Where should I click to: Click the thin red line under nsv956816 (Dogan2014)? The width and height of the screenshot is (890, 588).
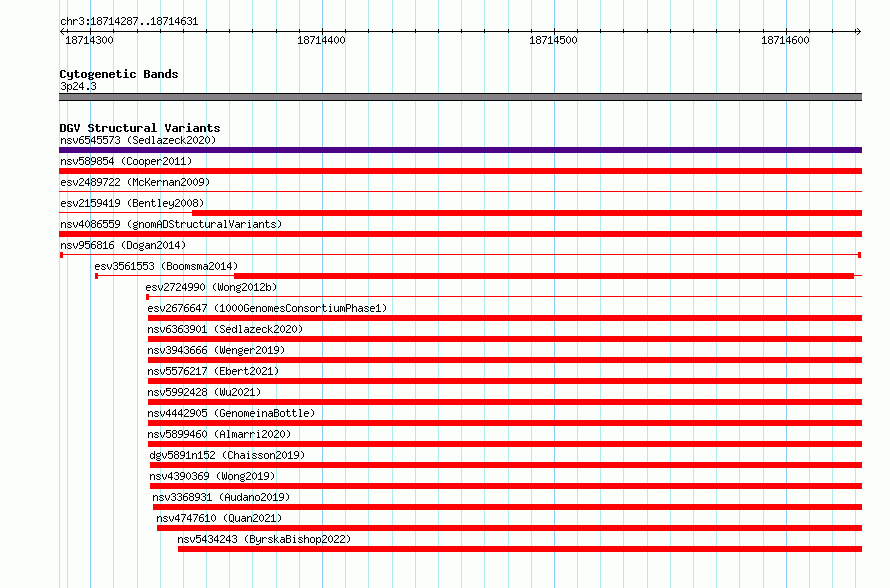(x=460, y=255)
